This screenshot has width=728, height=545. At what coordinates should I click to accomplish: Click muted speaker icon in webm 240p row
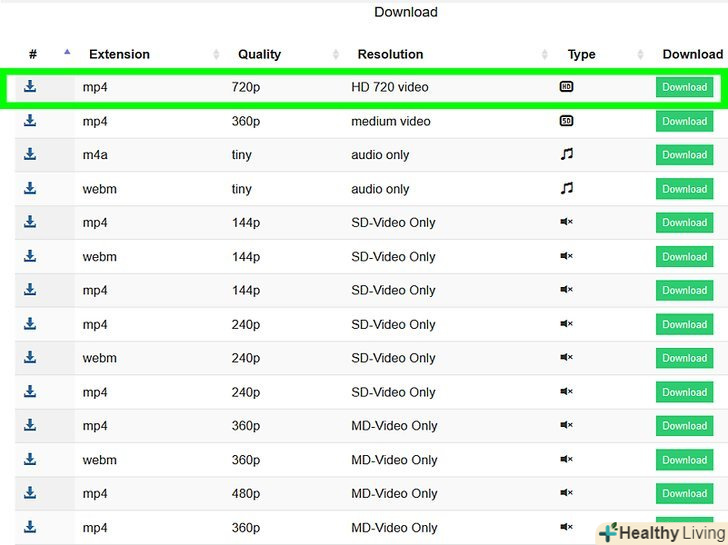click(566, 358)
